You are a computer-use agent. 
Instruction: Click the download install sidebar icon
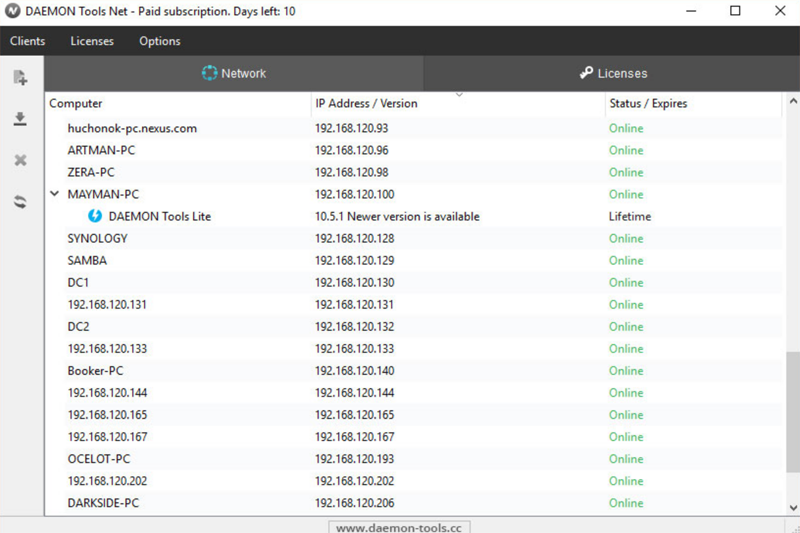pos(20,119)
